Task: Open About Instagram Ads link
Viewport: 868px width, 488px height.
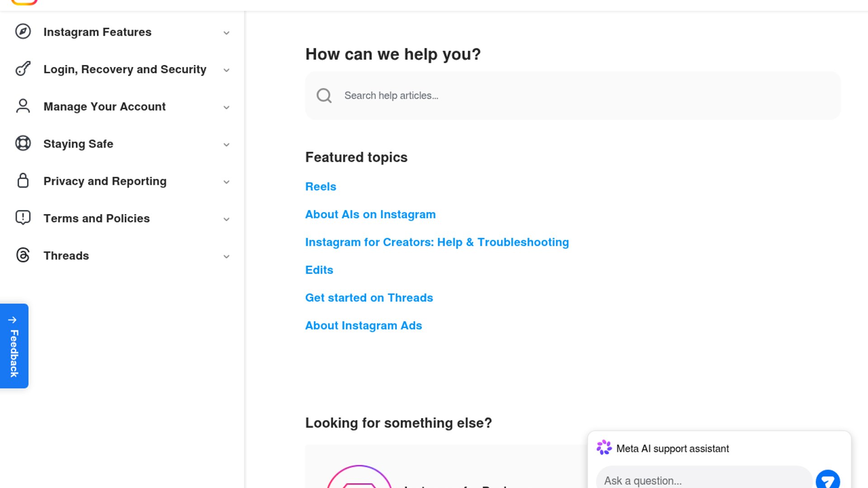Action: (x=363, y=325)
